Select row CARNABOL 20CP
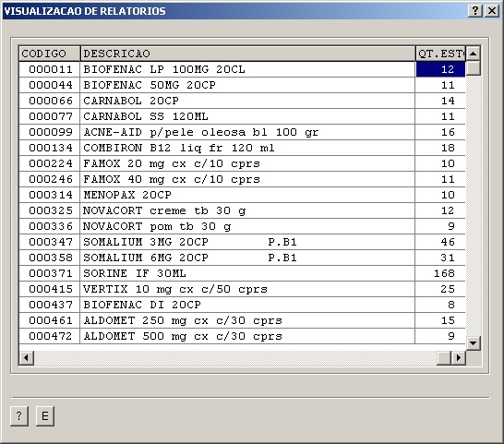 [242, 101]
